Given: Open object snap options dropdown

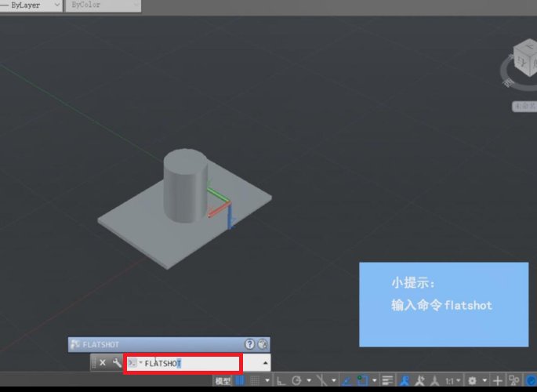Looking at the screenshot, I should coord(374,381).
